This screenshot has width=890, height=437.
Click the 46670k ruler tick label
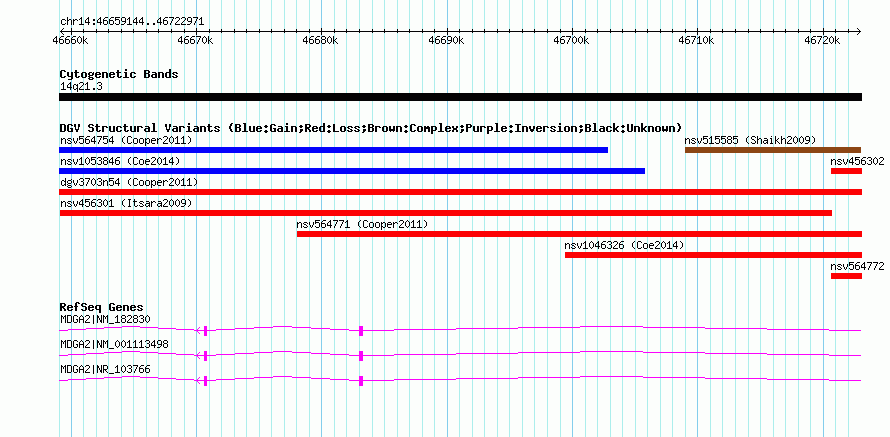click(196, 40)
